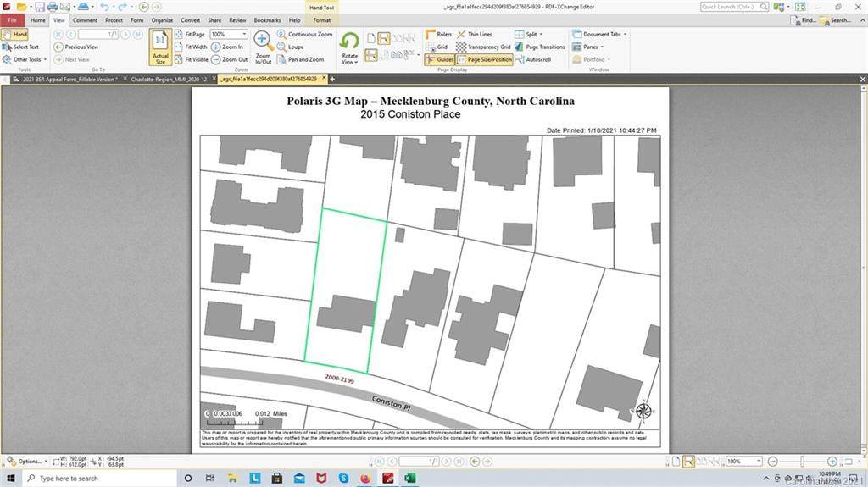Click the zoom out minus in status bar
Viewport: 868px width, 487px height.
[x=773, y=461]
